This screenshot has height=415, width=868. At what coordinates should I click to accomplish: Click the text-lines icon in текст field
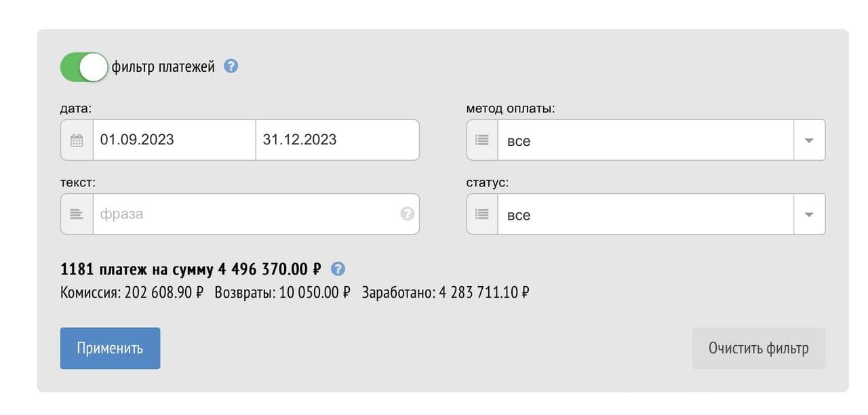pos(77,214)
